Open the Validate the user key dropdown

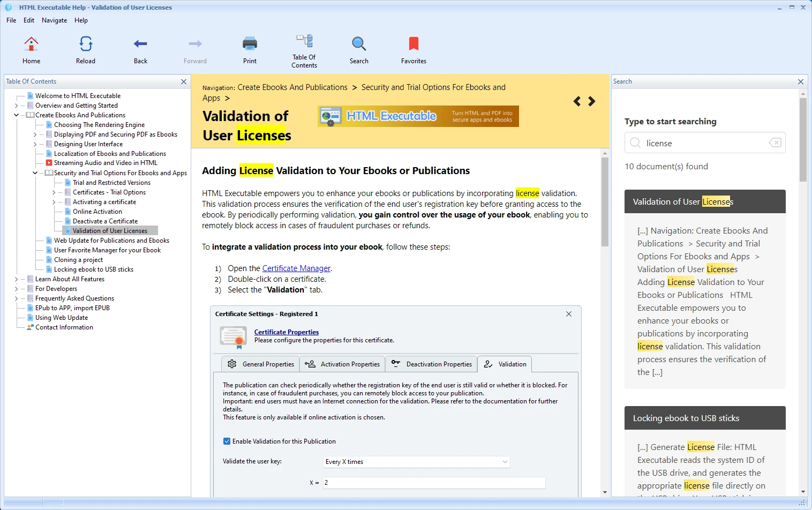coord(417,462)
